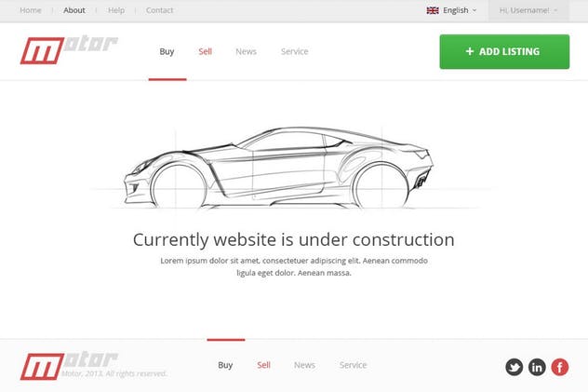Image resolution: width=588 pixels, height=392 pixels.
Task: Open the LinkedIn social icon
Action: (x=537, y=367)
